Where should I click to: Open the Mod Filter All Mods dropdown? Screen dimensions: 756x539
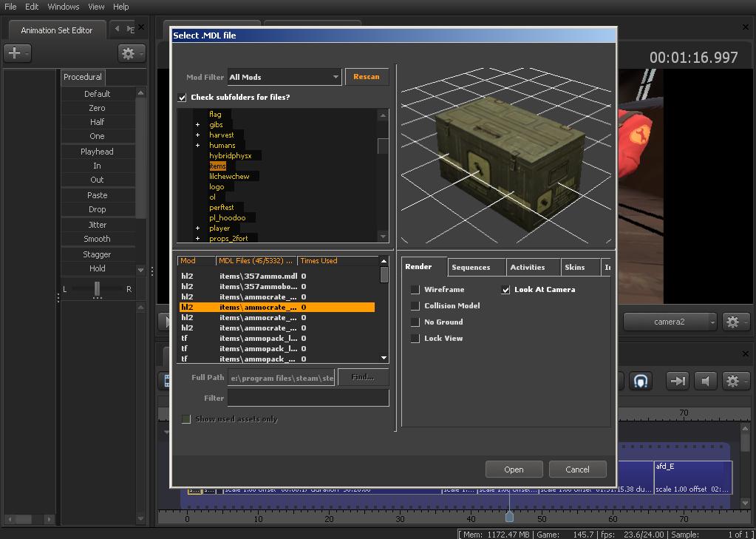(285, 77)
